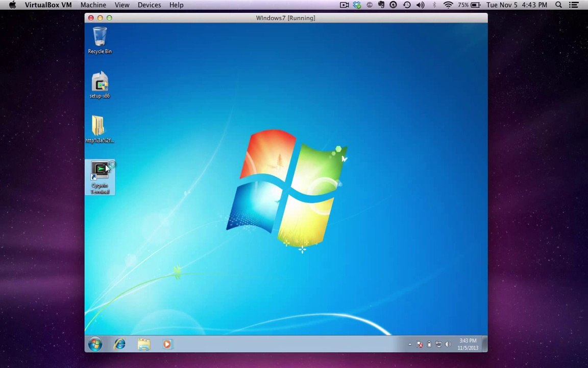Open the Apple menu

(12, 5)
